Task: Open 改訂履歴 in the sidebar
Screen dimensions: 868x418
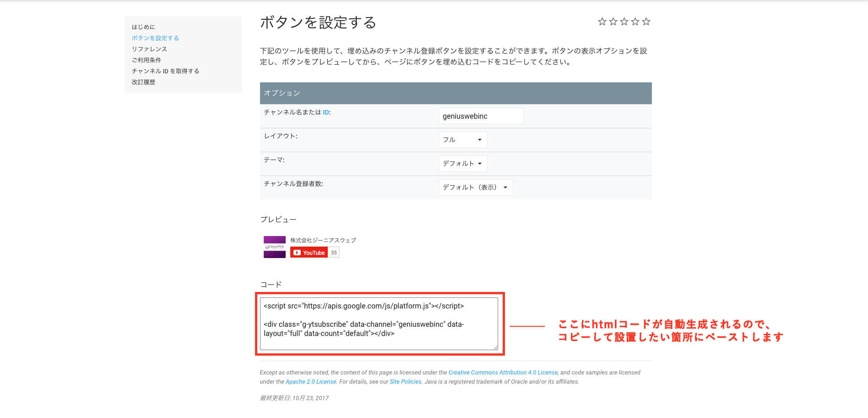Action: (143, 82)
